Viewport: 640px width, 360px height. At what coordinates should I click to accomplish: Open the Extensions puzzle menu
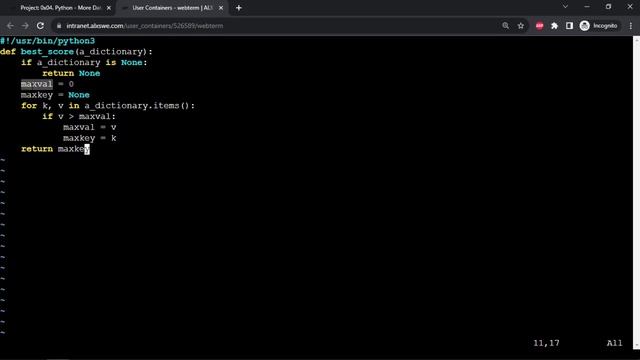pos(554,26)
